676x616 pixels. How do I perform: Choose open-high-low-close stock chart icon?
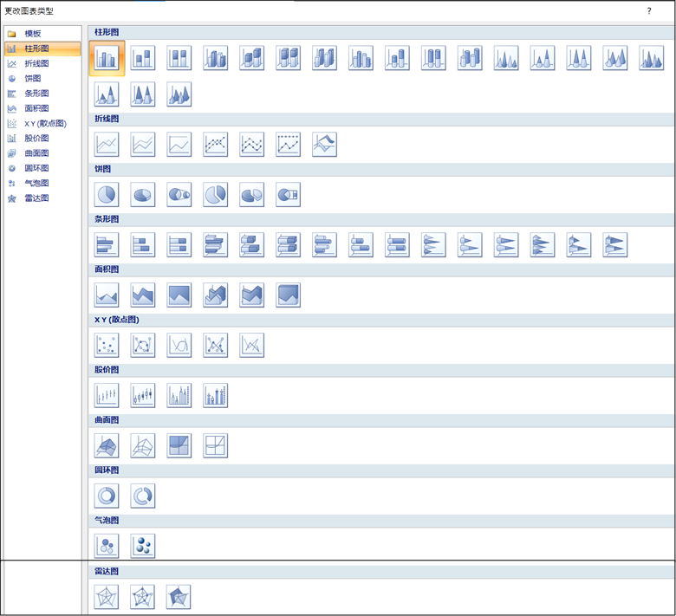point(143,395)
